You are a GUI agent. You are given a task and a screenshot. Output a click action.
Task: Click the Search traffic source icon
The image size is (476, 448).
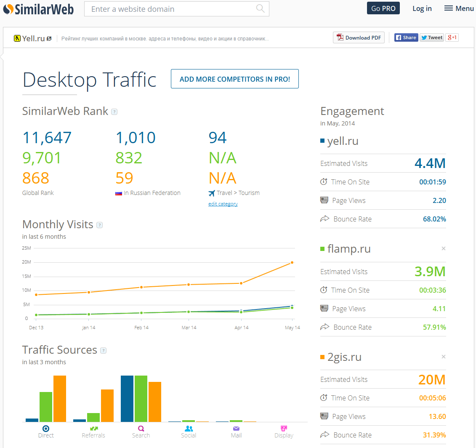click(x=141, y=429)
